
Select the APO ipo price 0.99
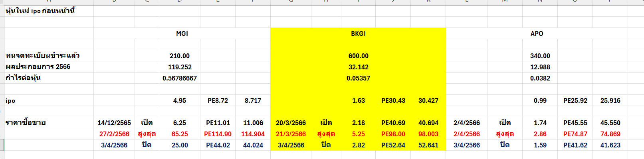tap(540, 100)
